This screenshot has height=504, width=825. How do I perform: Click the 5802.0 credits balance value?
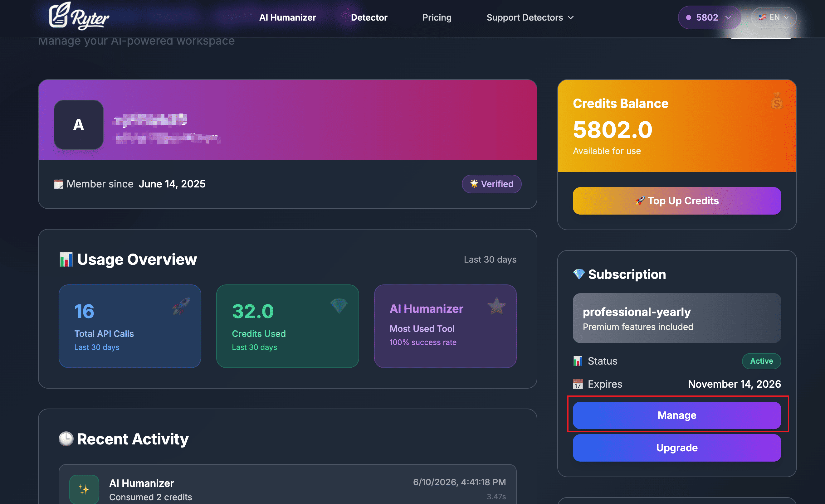(613, 129)
